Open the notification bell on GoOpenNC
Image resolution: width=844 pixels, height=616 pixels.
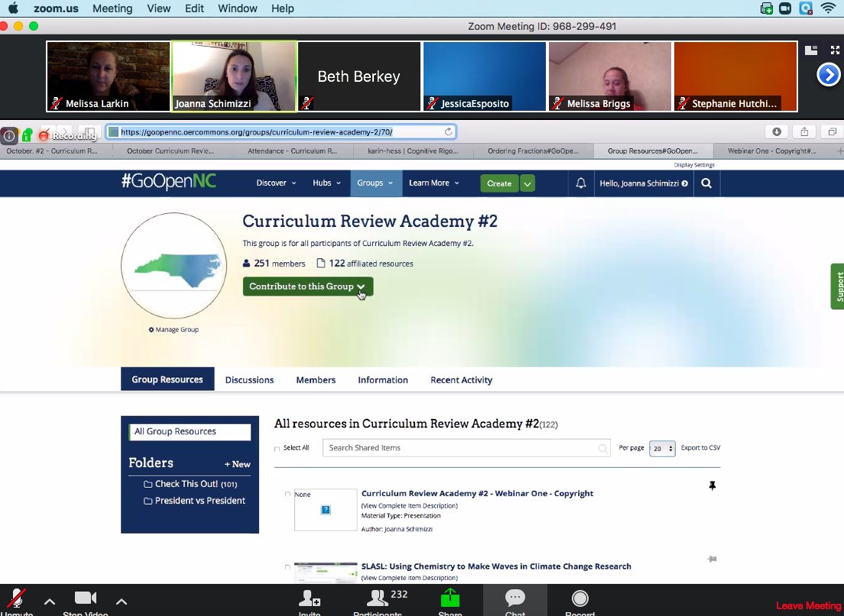coord(580,183)
